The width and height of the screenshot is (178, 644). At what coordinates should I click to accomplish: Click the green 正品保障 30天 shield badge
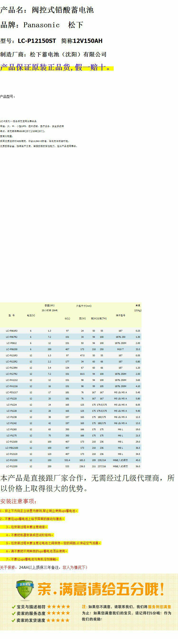click(24, 590)
